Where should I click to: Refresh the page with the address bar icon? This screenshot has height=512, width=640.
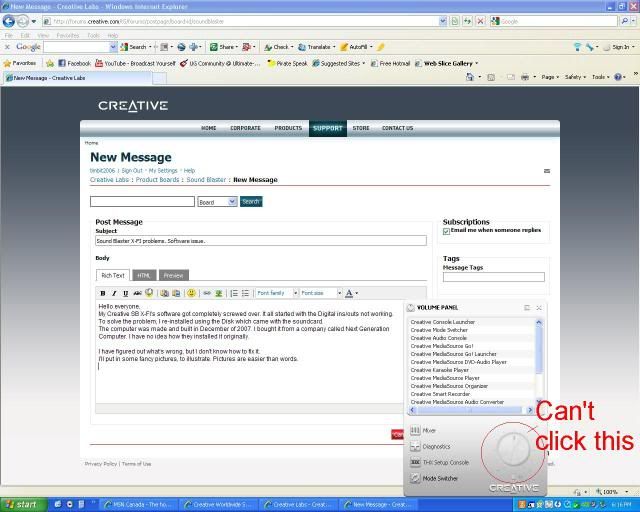467,21
